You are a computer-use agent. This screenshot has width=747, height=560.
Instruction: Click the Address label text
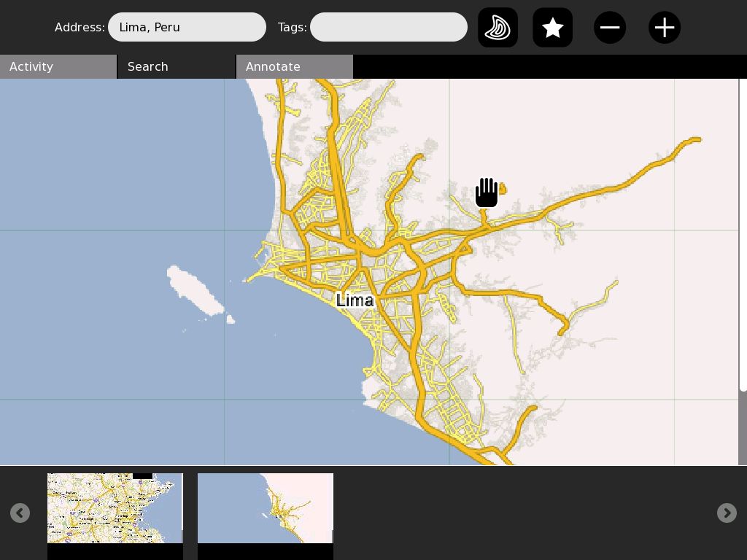[x=80, y=27]
